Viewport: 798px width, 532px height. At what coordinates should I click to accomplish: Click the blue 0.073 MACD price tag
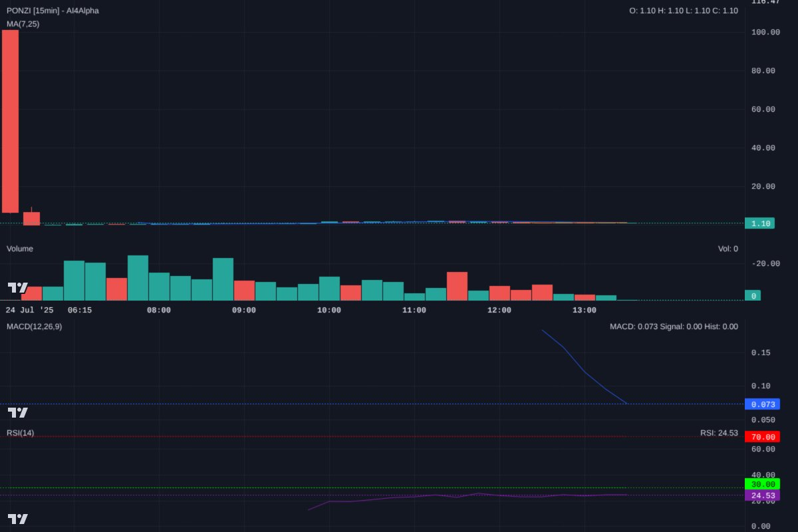762,404
